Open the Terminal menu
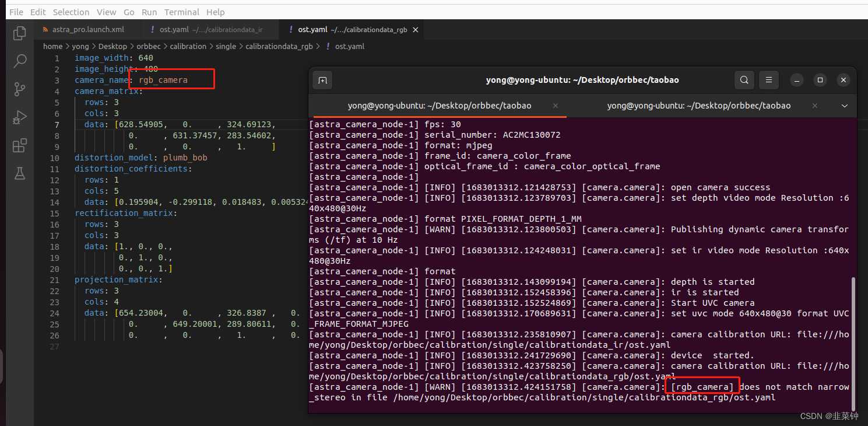 point(182,12)
